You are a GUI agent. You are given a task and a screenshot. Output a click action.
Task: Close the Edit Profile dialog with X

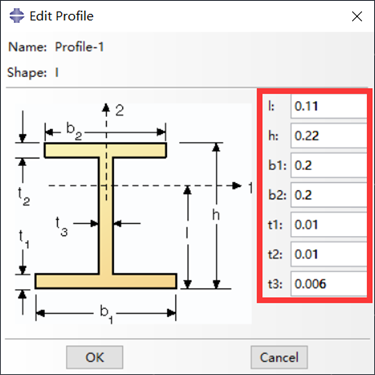tap(357, 16)
